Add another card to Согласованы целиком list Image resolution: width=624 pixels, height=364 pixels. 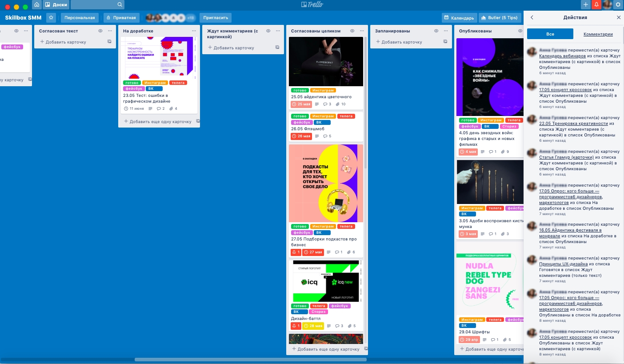(325, 349)
